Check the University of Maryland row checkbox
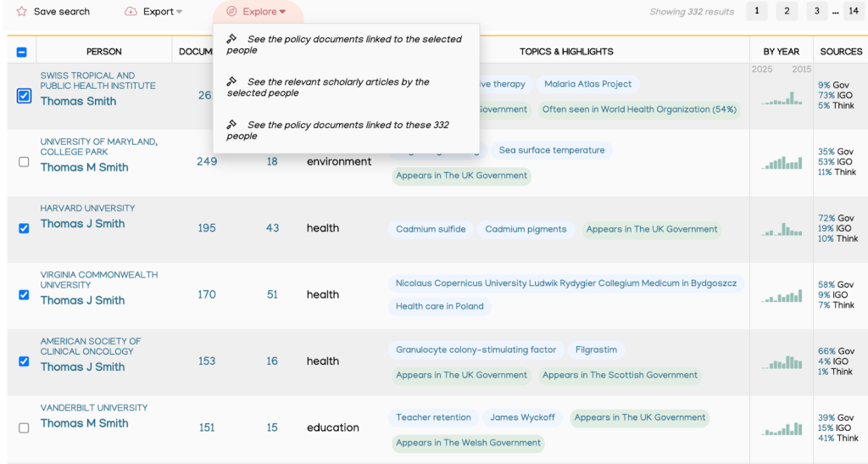 pyautogui.click(x=24, y=162)
